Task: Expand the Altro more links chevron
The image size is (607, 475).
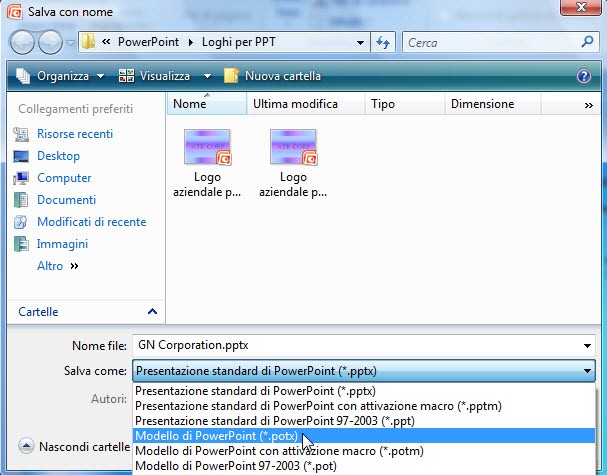Action: click(x=74, y=266)
